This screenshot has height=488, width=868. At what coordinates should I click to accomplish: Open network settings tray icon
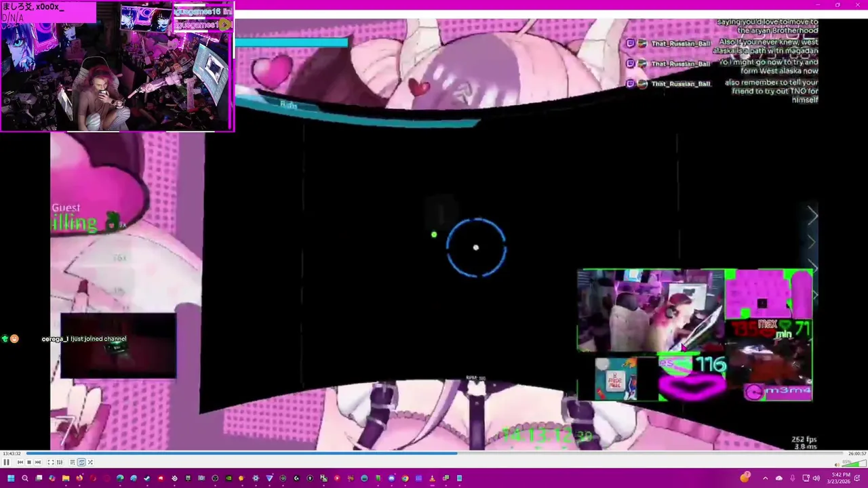[x=806, y=479]
